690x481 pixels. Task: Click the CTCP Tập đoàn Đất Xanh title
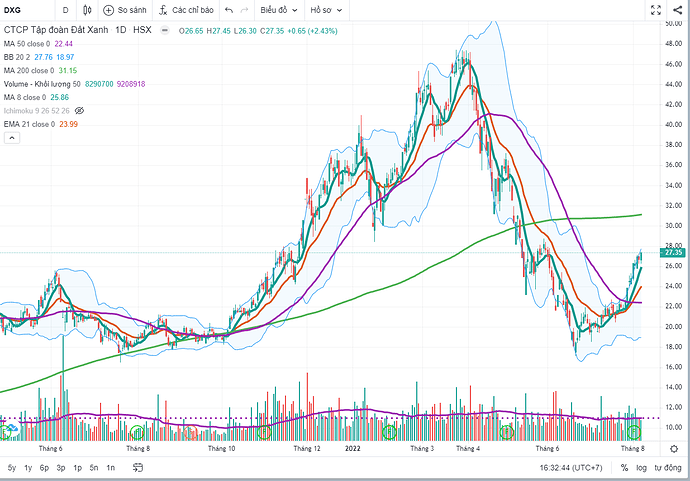pyautogui.click(x=56, y=30)
